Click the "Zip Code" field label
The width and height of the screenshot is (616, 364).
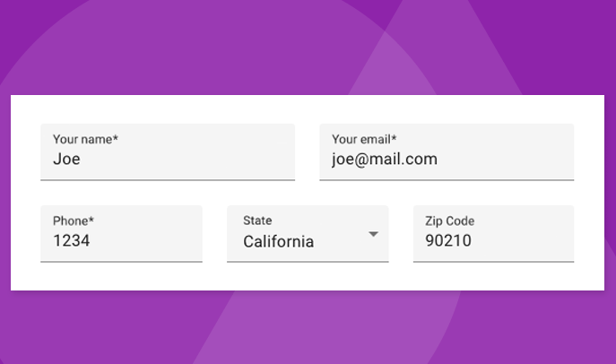coord(450,221)
